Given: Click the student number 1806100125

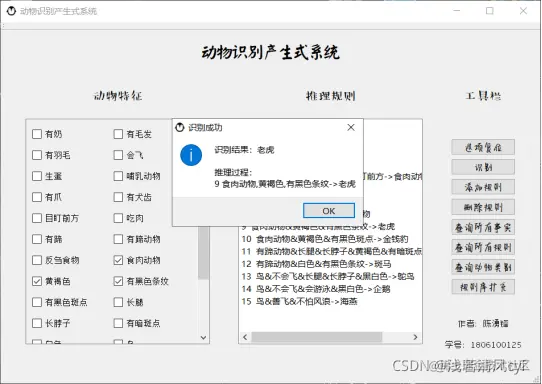Looking at the screenshot, I should tap(496, 345).
